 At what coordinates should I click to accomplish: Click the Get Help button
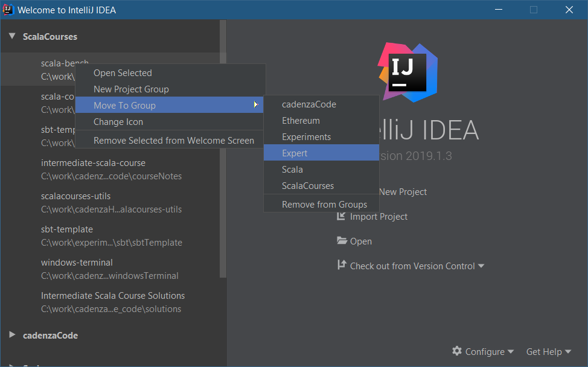tap(544, 352)
